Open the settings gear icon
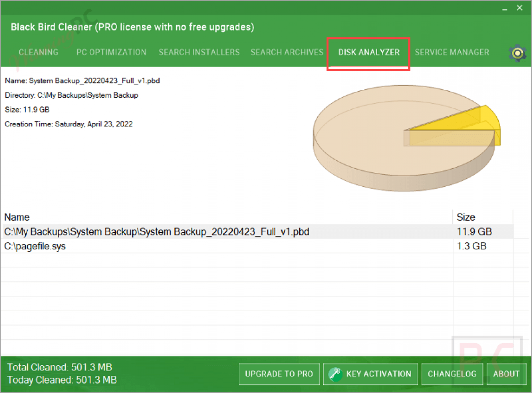This screenshot has width=532, height=393. pos(517,53)
